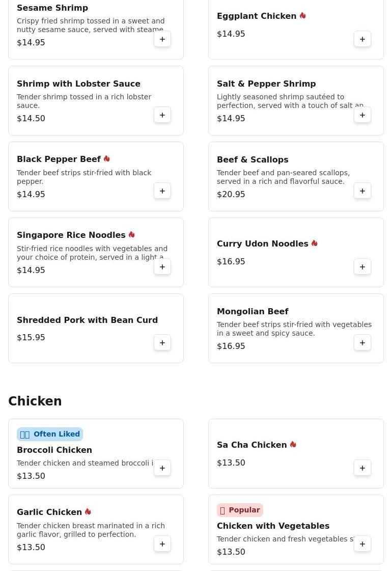
Task: Add Mongolian Beef using plus icon
Action: (362, 343)
